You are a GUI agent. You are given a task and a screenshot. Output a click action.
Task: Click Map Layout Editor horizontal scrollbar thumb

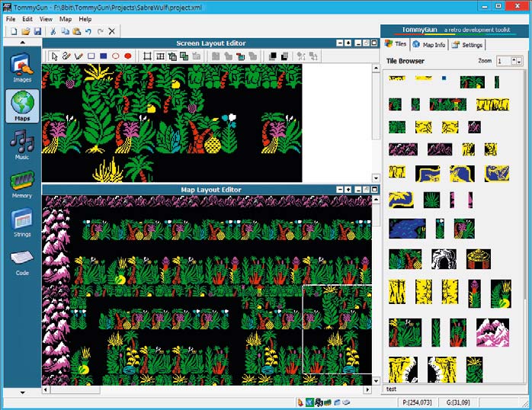click(75, 389)
